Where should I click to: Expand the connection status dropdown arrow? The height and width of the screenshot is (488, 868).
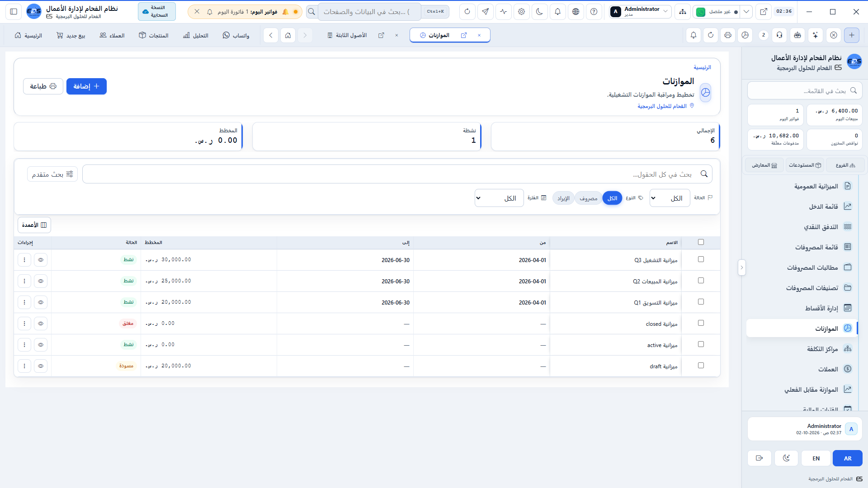(746, 12)
